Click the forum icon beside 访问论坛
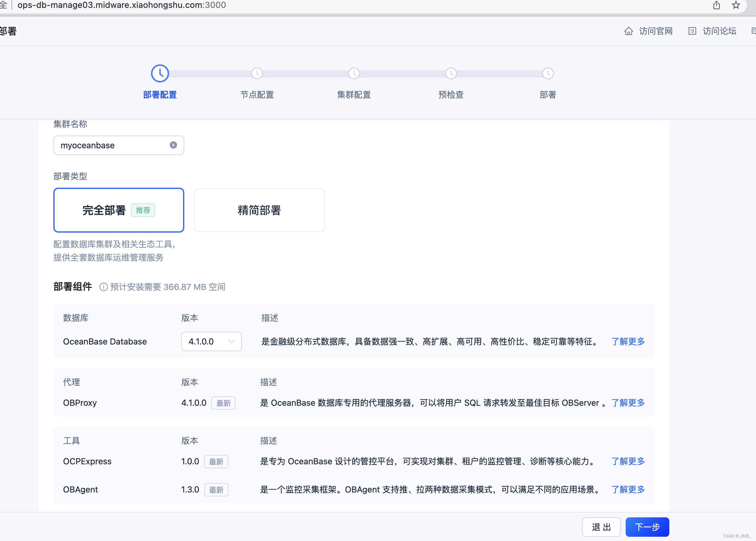756x541 pixels. pyautogui.click(x=692, y=31)
